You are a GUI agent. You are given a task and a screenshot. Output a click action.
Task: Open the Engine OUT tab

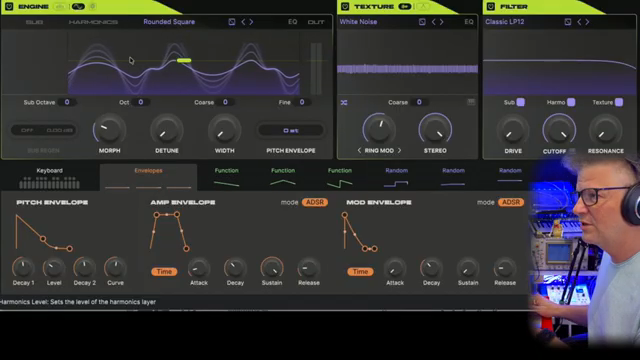(316, 22)
